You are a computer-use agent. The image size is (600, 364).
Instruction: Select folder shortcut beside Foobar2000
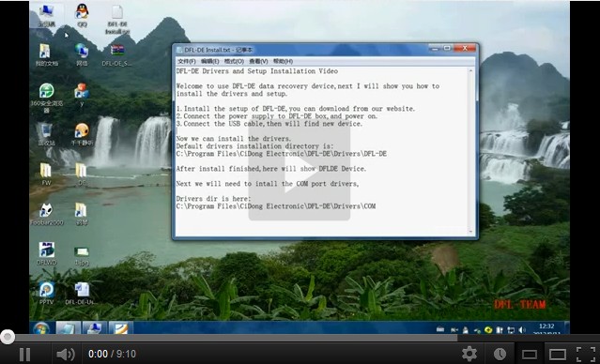click(81, 214)
